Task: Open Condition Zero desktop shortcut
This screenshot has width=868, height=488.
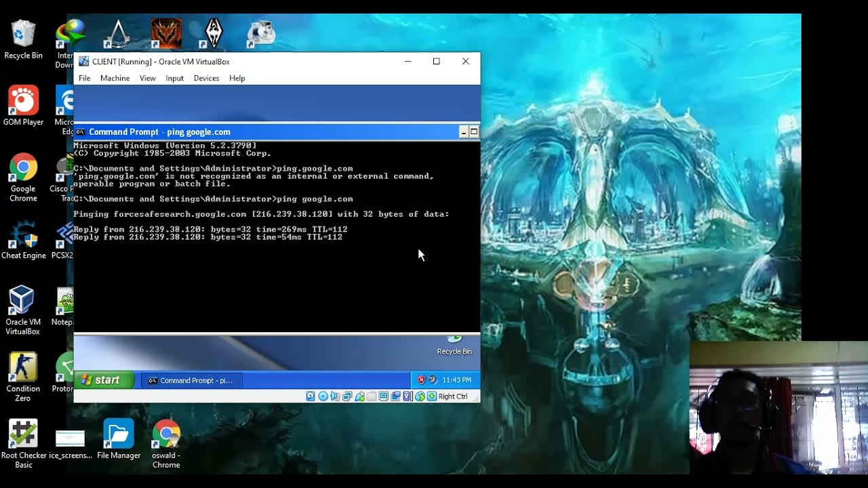Action: (x=23, y=377)
